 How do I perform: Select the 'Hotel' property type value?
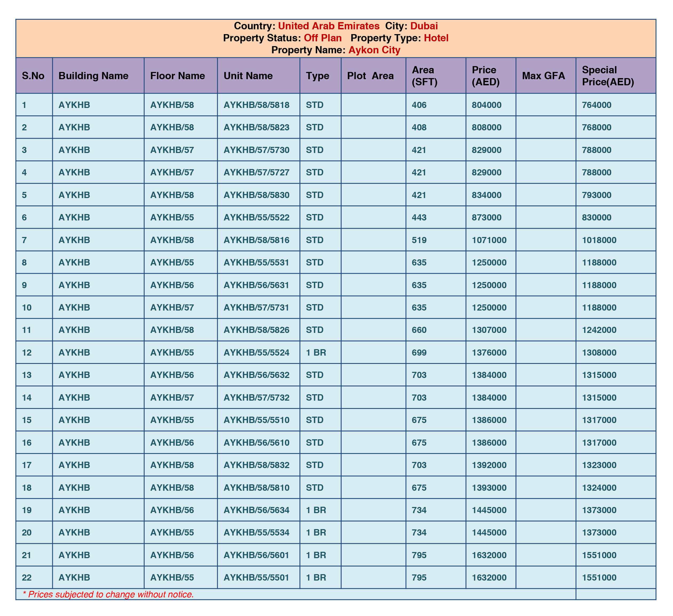[x=436, y=38]
